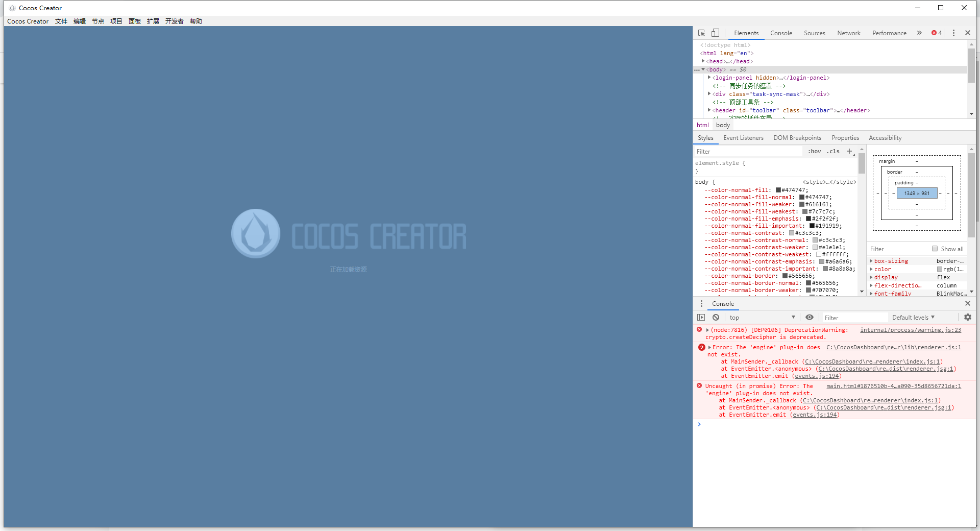Focus the Styles Filter input
Screen dimensions: 980x531
(x=748, y=151)
